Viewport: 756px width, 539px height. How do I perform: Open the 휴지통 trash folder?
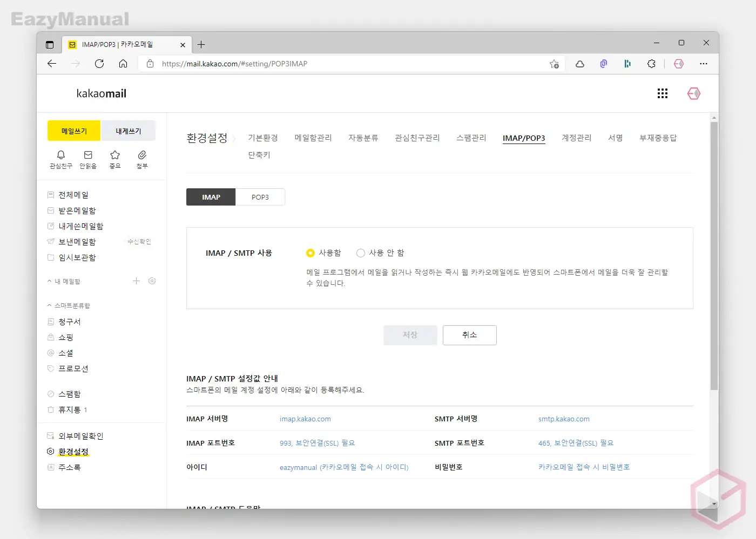tap(70, 410)
